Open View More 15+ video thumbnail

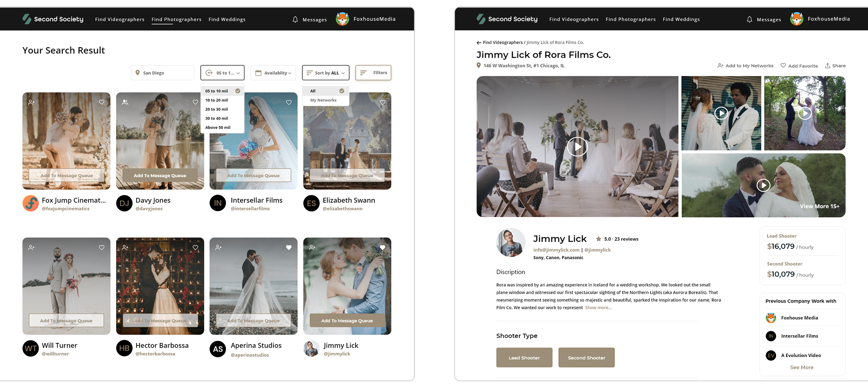click(x=820, y=206)
